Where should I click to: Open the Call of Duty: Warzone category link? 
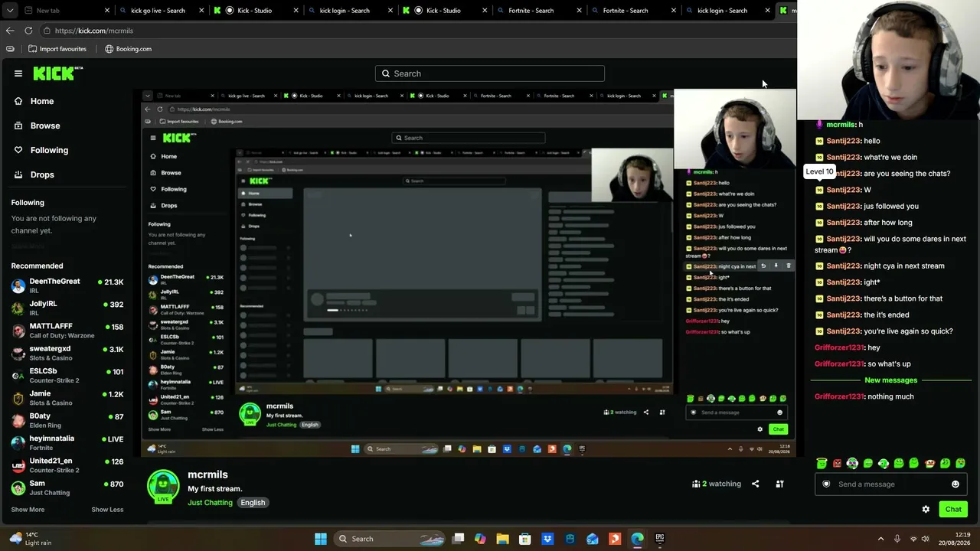pyautogui.click(x=62, y=336)
